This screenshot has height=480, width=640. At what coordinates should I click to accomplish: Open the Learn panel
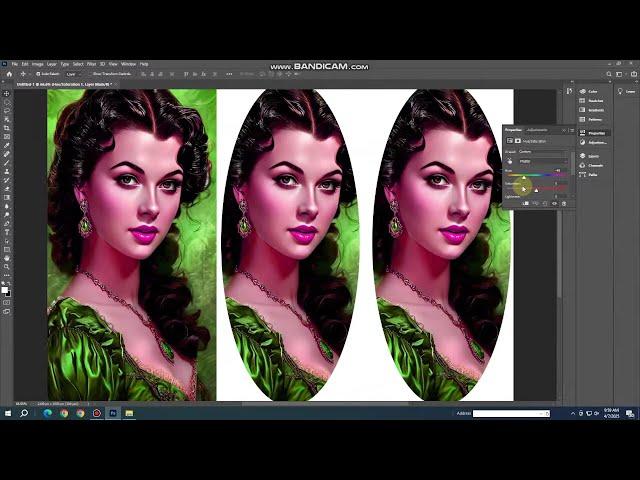[627, 91]
